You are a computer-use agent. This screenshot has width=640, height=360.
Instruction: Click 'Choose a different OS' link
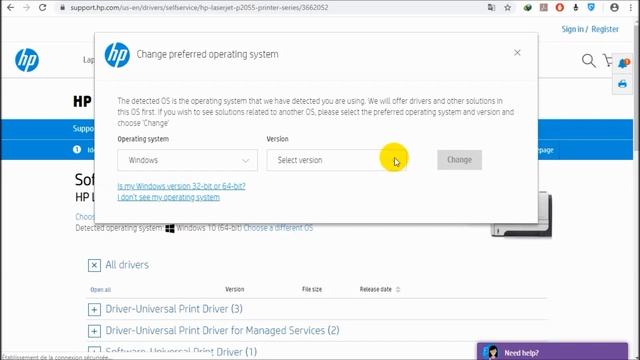click(278, 228)
